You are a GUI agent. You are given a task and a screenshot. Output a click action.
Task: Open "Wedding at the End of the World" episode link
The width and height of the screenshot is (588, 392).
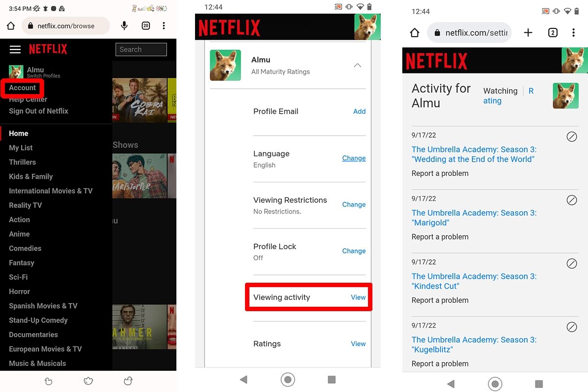point(474,154)
